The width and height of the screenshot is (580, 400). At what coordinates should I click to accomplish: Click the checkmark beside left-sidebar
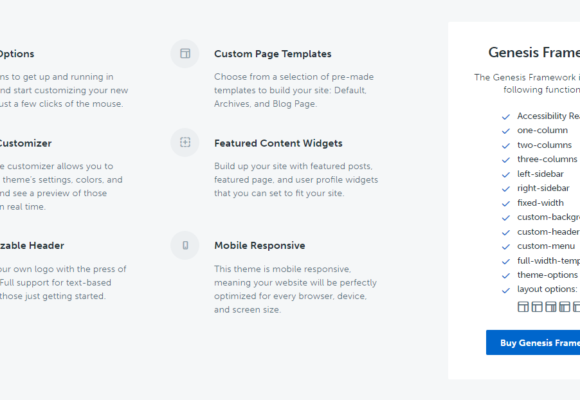[506, 175]
